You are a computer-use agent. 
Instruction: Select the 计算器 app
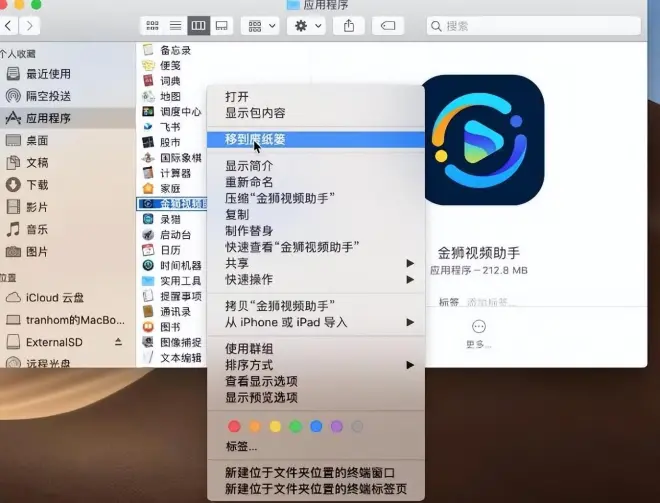click(x=167, y=173)
